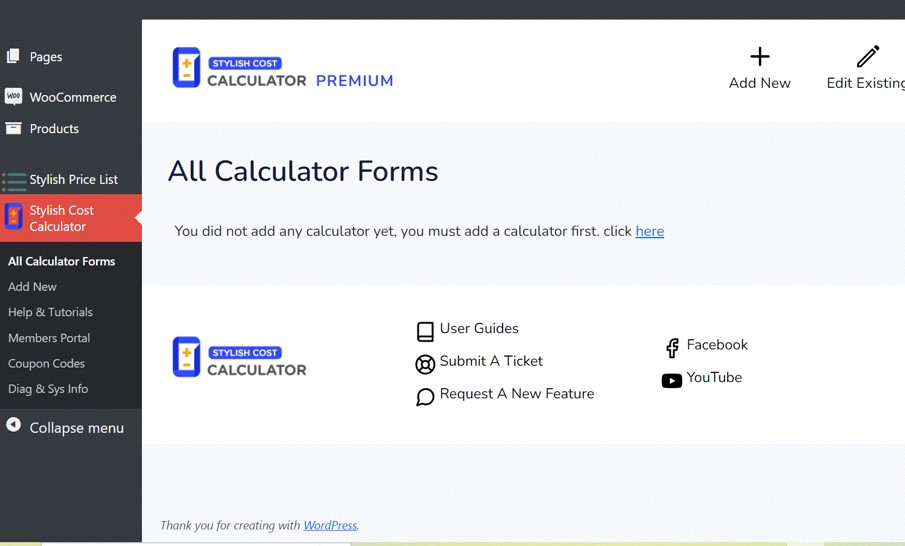
Task: Go to Coupon Codes submenu
Action: [x=46, y=364]
